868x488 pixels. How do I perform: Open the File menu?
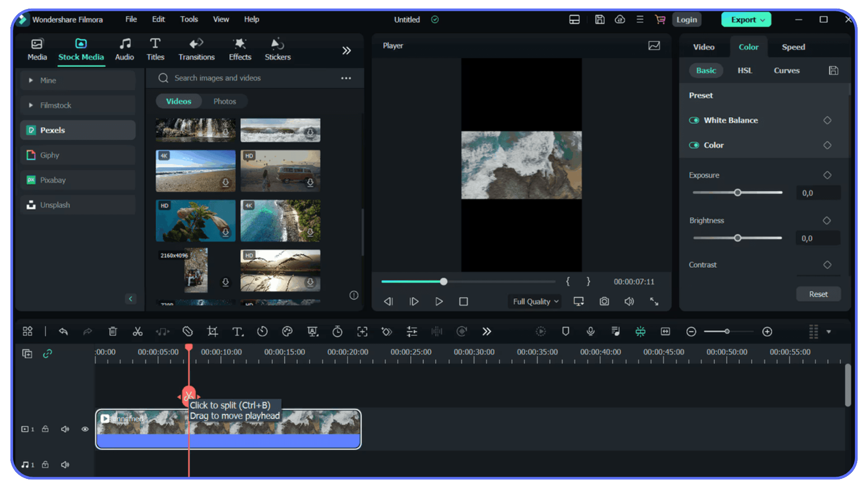131,19
